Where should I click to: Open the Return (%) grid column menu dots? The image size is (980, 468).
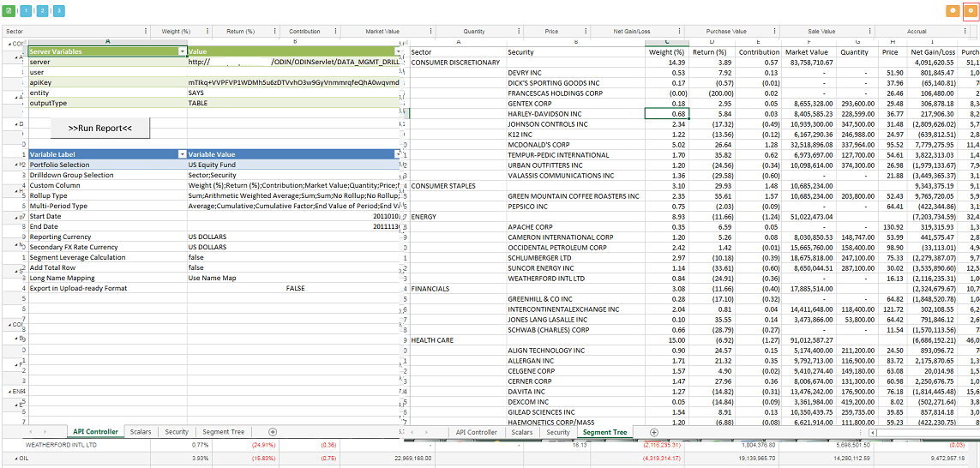[274, 31]
